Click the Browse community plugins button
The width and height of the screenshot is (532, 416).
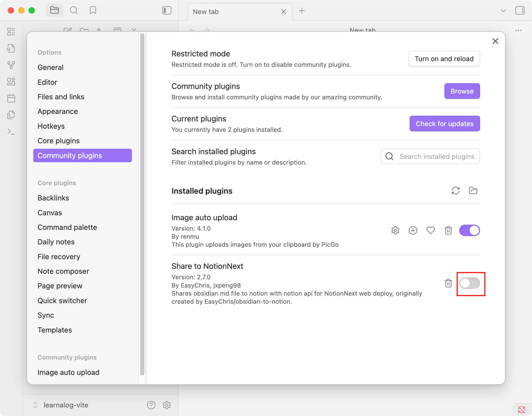tap(462, 91)
